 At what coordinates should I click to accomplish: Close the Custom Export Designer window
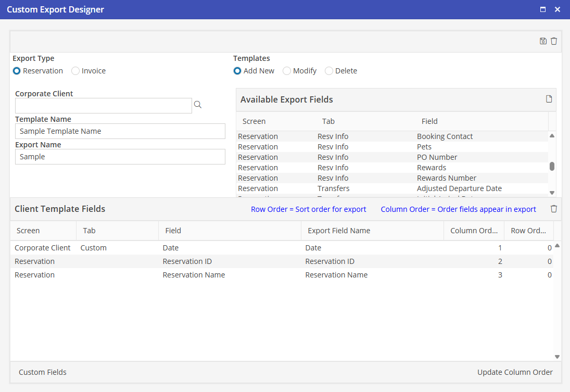[558, 9]
